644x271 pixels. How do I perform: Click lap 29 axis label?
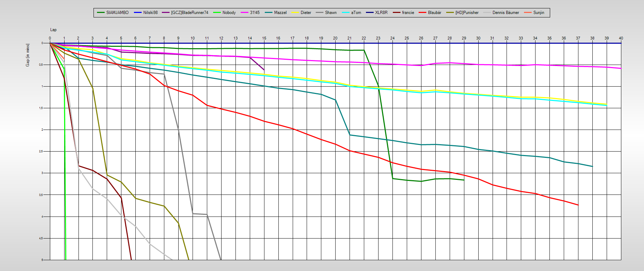[x=464, y=38]
